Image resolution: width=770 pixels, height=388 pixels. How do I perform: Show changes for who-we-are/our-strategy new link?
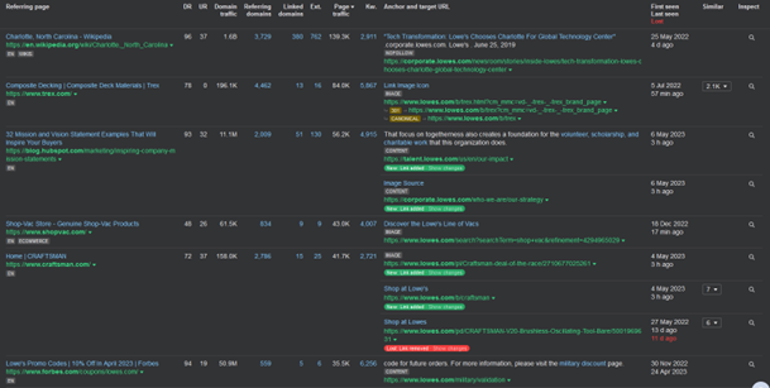pos(445,209)
